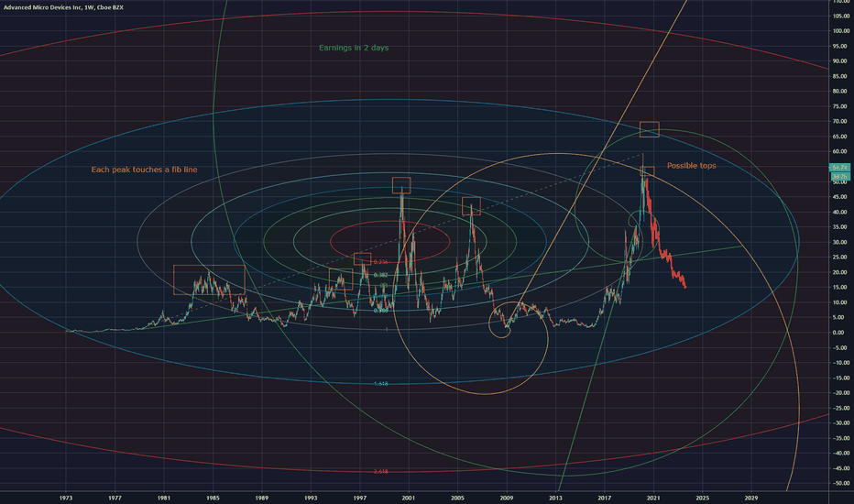
Task: Click the 1973 label on the time axis
Action: coord(66,498)
